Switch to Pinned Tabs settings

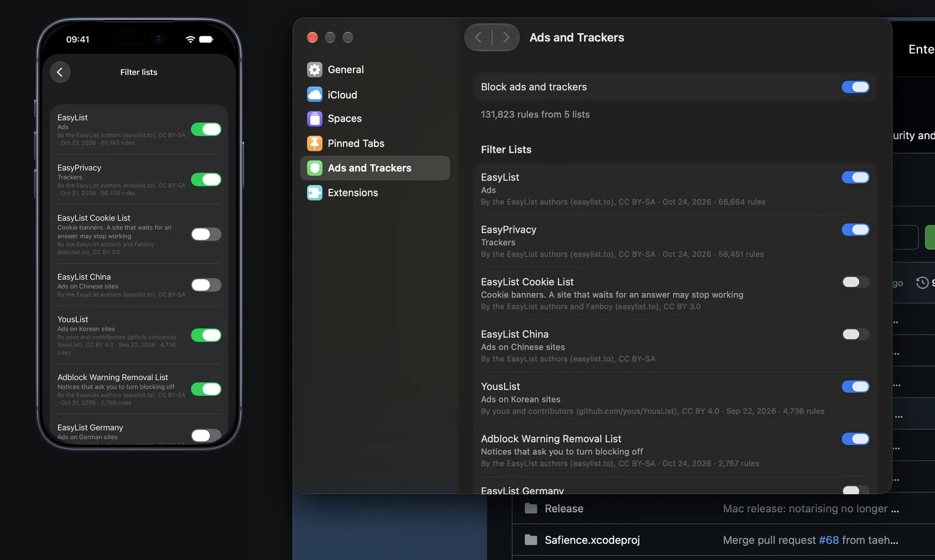pyautogui.click(x=375, y=143)
